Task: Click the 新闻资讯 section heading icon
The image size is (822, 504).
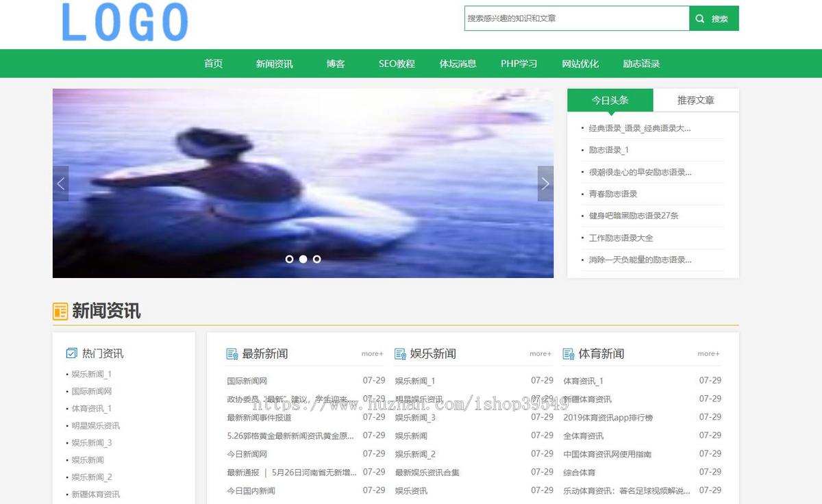Action: coord(60,311)
